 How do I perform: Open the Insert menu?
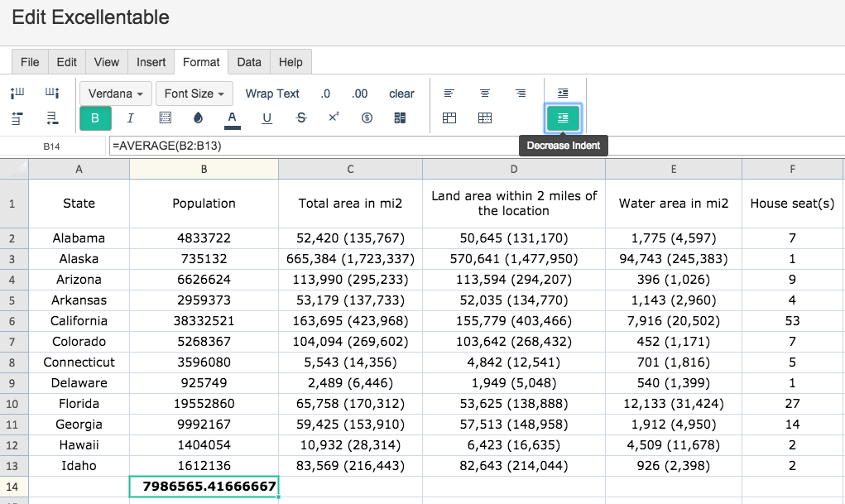151,61
